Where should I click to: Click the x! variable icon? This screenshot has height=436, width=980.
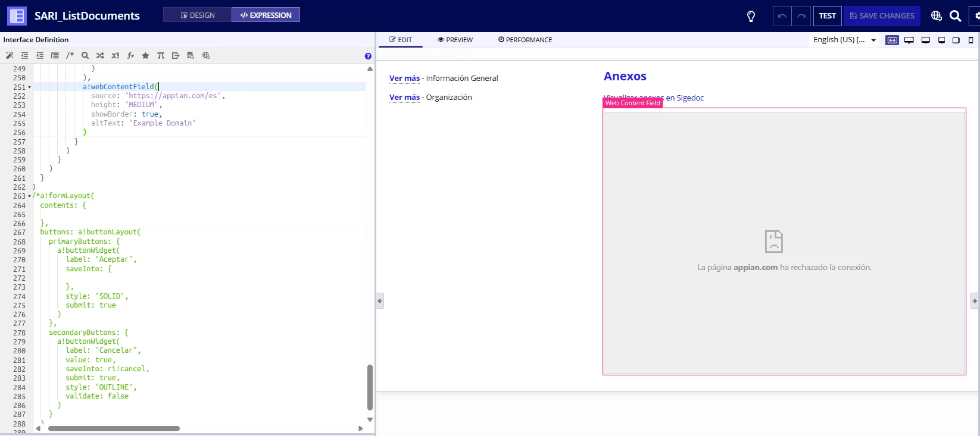click(116, 55)
